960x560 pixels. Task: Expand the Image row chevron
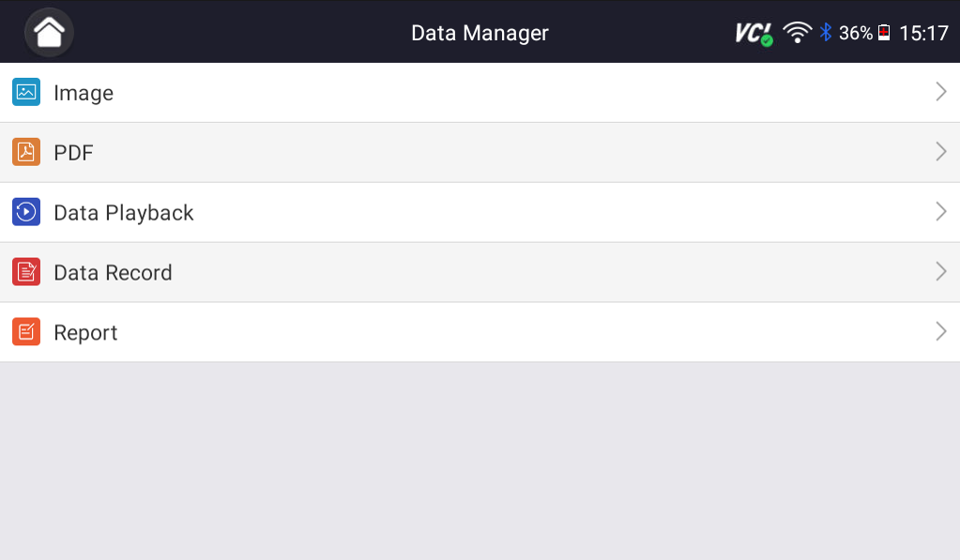(940, 92)
